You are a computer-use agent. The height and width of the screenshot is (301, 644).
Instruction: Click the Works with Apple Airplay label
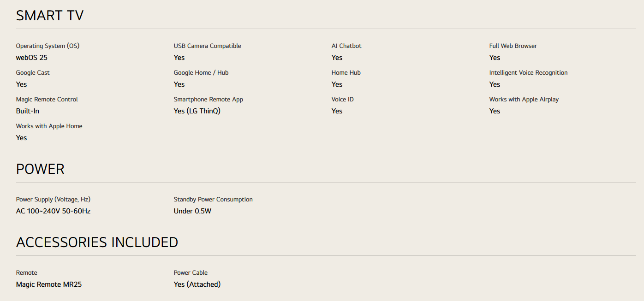point(524,100)
